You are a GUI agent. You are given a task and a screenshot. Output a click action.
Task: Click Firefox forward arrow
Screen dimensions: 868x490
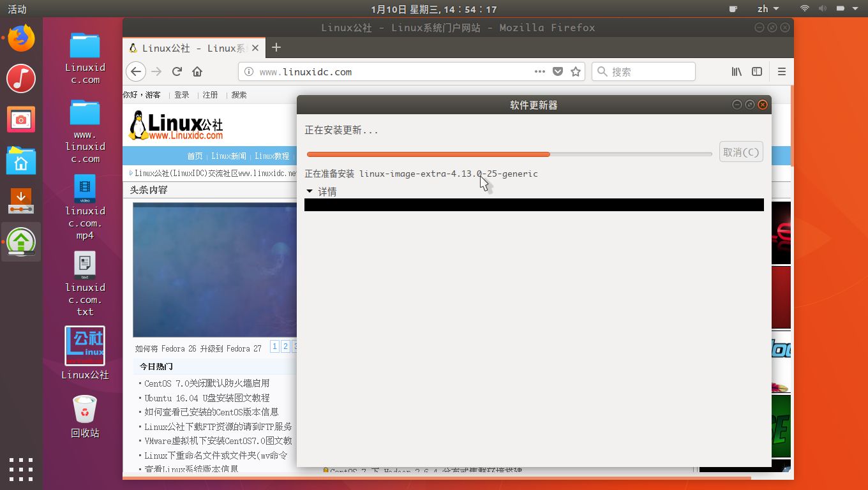156,71
